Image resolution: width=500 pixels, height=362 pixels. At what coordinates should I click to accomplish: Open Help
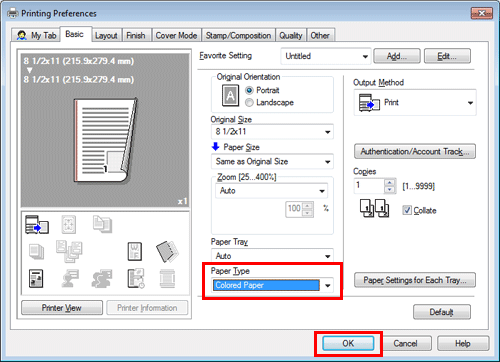coord(463,343)
